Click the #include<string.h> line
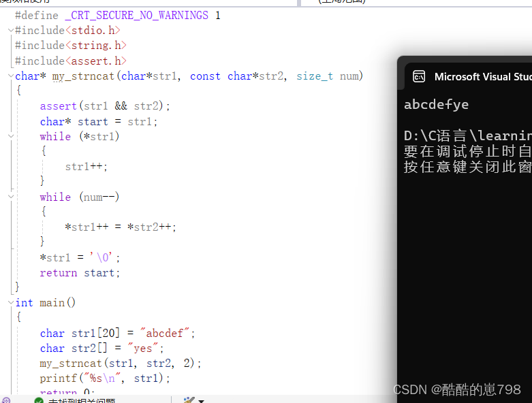 [x=71, y=46]
